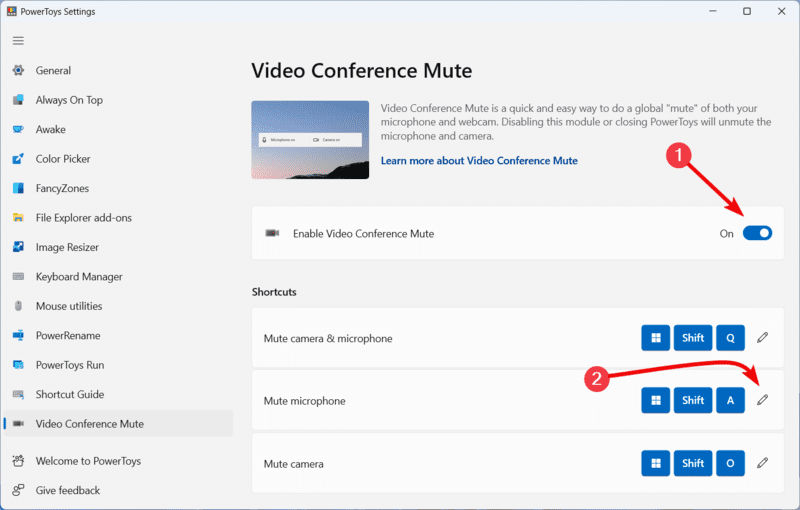The width and height of the screenshot is (800, 510).
Task: Click the Windows key in Mute microphone row
Action: (656, 400)
